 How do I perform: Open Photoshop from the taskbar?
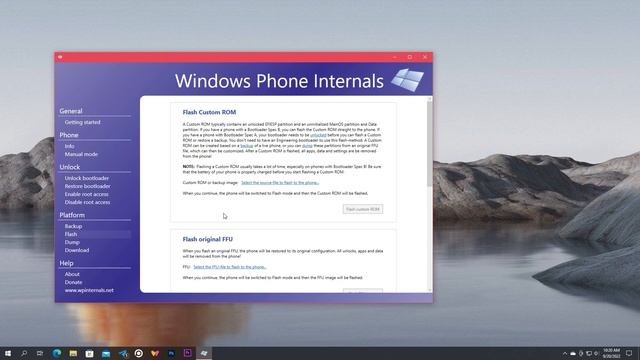171,353
